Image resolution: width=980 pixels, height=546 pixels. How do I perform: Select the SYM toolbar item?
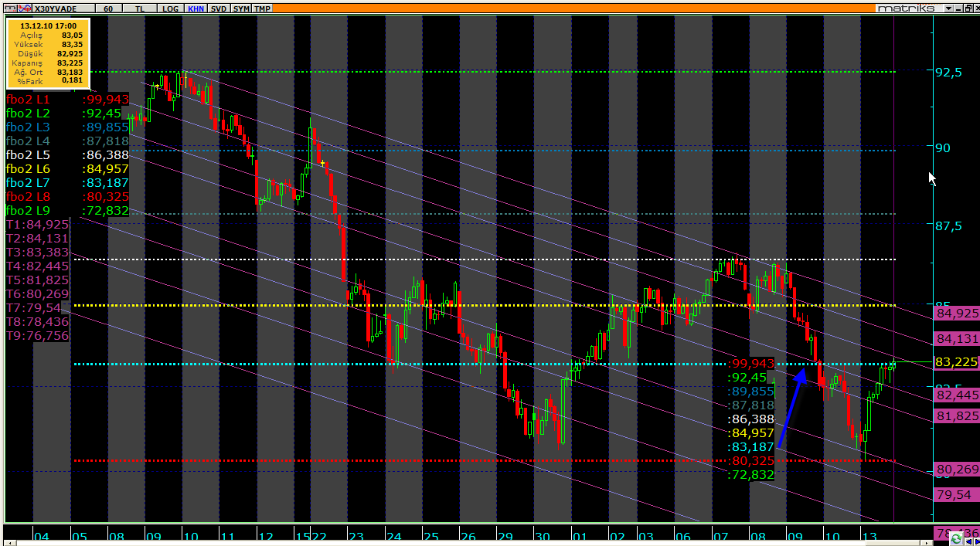click(241, 8)
